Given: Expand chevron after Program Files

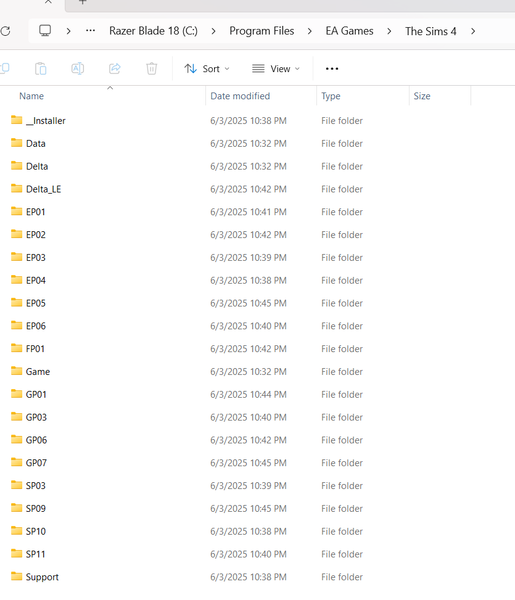Looking at the screenshot, I should (x=310, y=31).
